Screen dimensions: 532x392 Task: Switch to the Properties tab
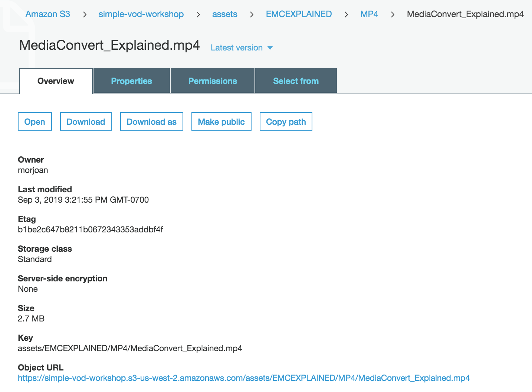[x=132, y=81]
